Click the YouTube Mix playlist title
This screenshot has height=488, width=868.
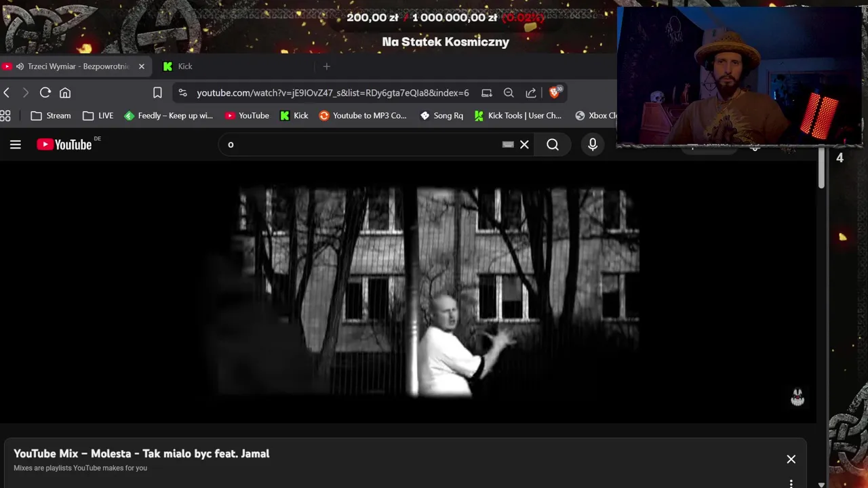(x=142, y=453)
